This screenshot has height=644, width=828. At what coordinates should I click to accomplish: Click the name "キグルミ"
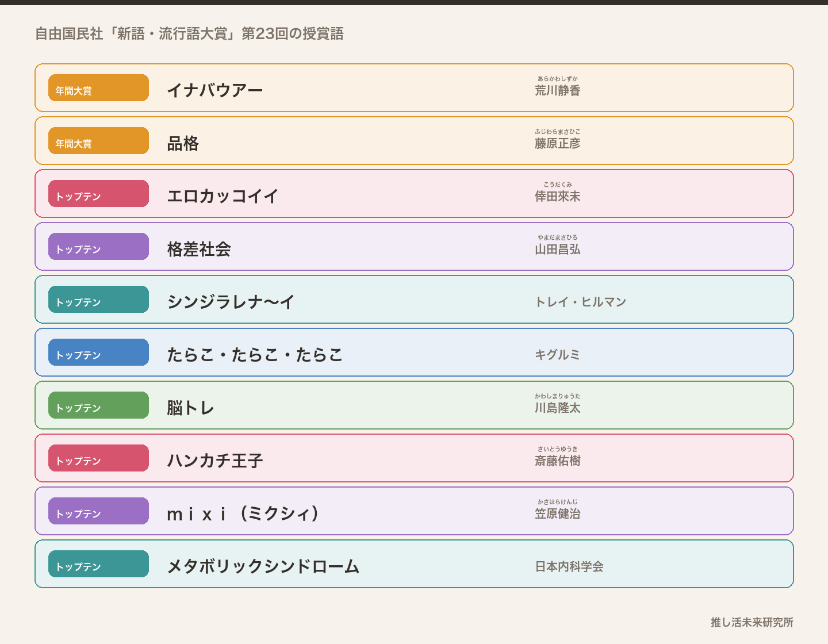coord(558,355)
